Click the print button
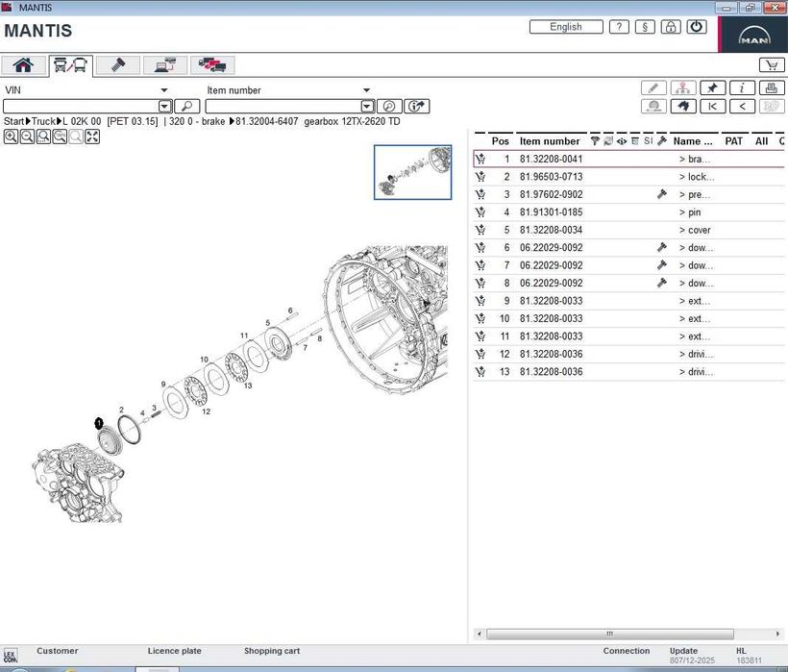Viewport: 788px width, 672px height. tap(772, 87)
